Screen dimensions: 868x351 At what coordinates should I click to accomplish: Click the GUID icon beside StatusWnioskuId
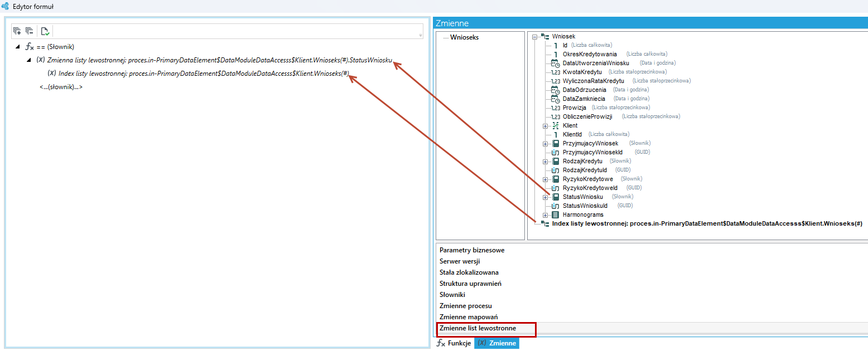[555, 206]
